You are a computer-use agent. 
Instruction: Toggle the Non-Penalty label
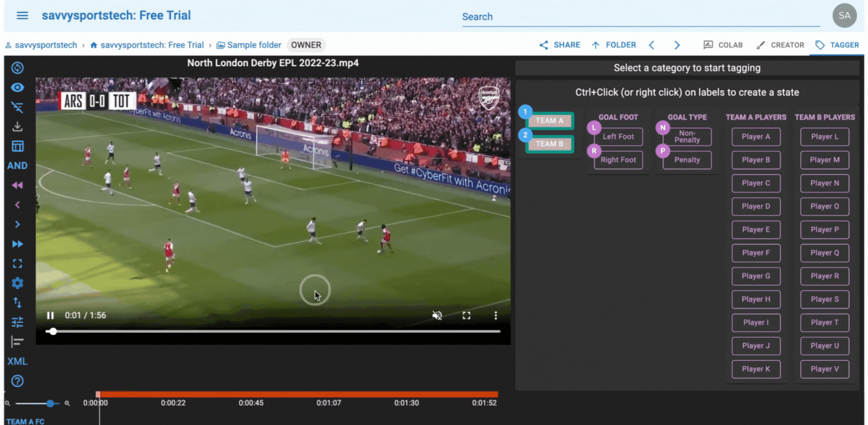(x=687, y=137)
